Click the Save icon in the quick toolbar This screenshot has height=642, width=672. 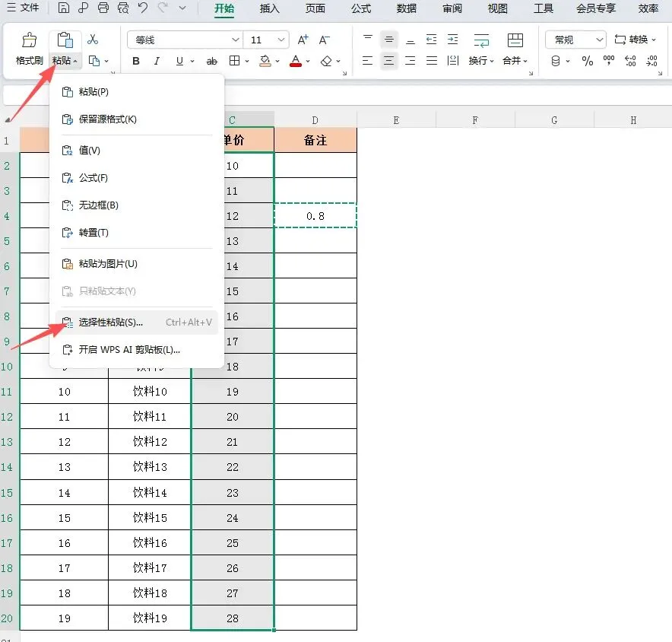pyautogui.click(x=63, y=8)
